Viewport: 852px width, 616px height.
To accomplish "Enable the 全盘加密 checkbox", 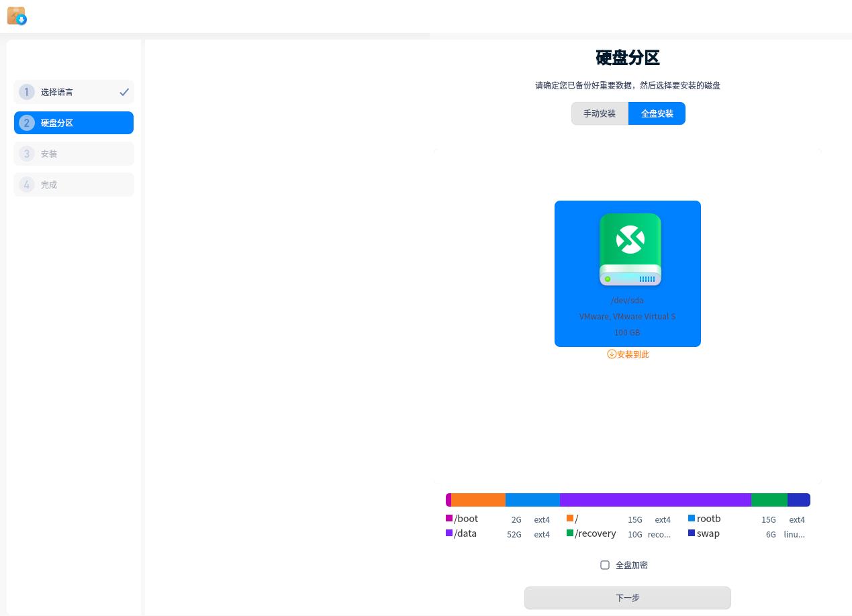I will [605, 565].
